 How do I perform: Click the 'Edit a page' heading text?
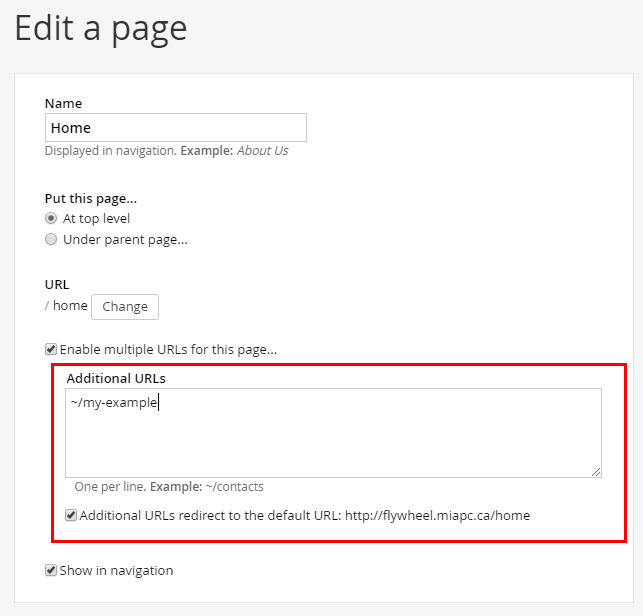coord(101,29)
